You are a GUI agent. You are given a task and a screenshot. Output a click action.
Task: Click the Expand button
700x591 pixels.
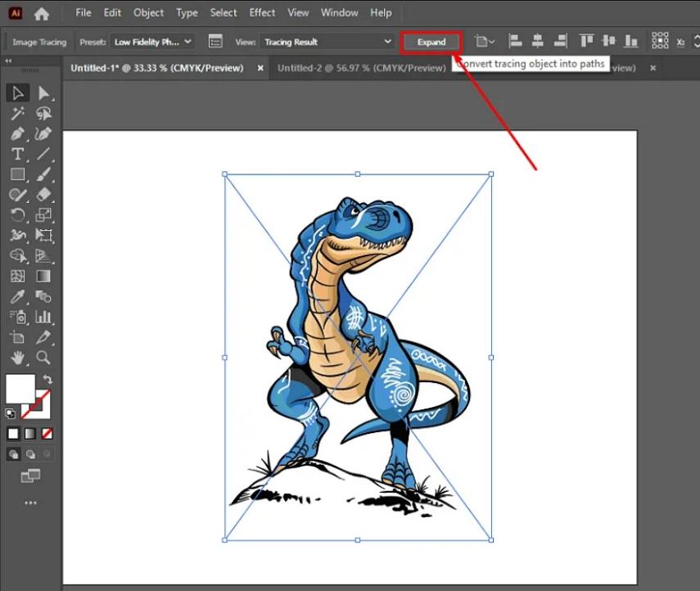431,41
